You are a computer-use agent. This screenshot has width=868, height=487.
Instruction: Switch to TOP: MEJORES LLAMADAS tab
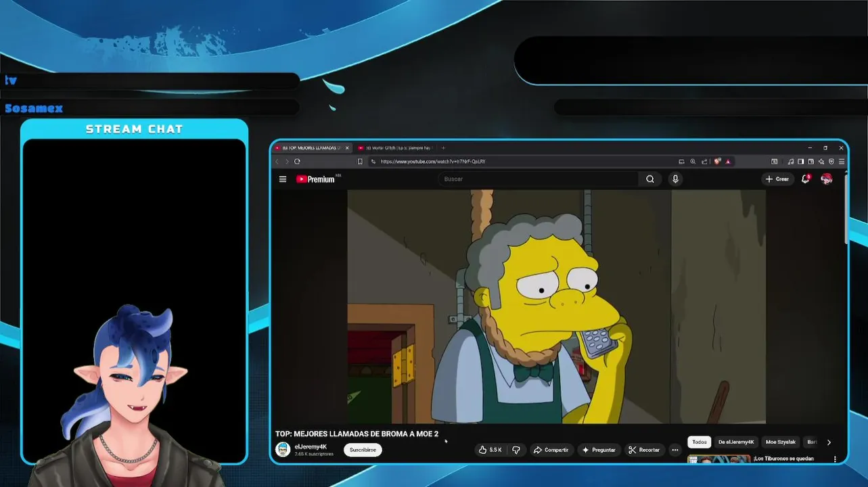pos(311,148)
